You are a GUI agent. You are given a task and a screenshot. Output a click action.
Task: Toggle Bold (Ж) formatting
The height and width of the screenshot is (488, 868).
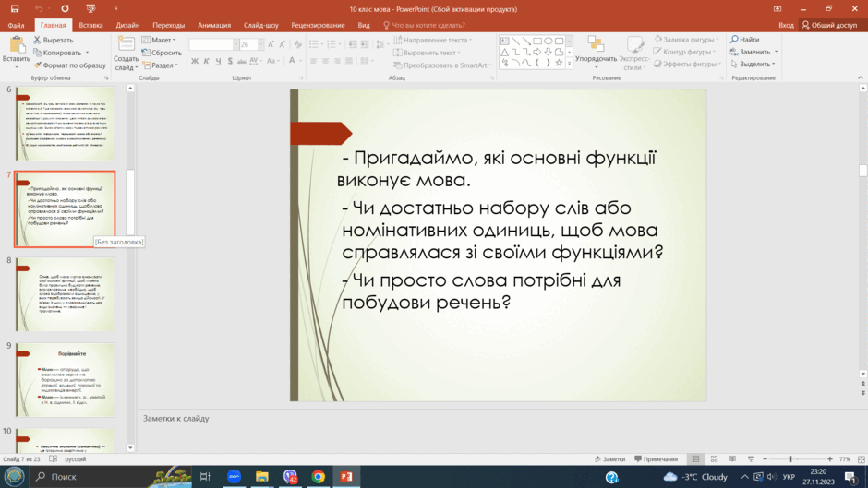click(195, 61)
